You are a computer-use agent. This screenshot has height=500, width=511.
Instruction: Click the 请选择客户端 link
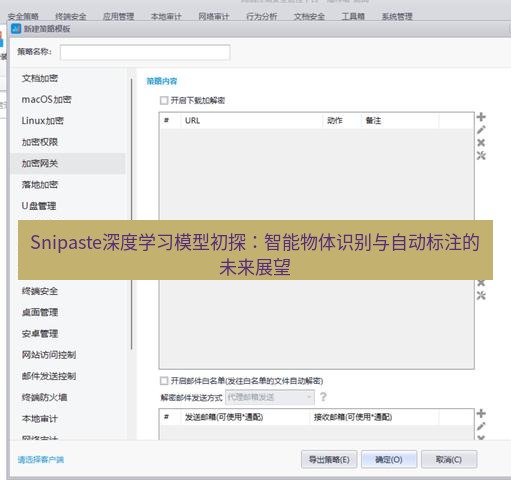[41, 460]
